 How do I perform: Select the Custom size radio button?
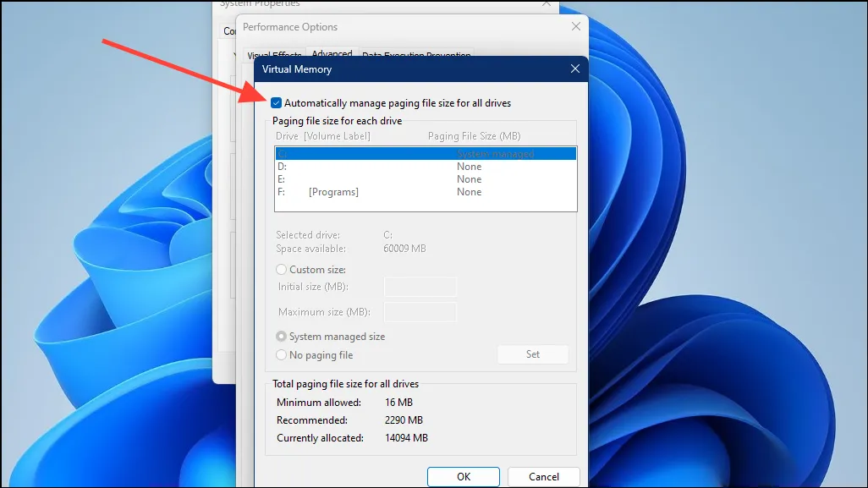click(282, 270)
